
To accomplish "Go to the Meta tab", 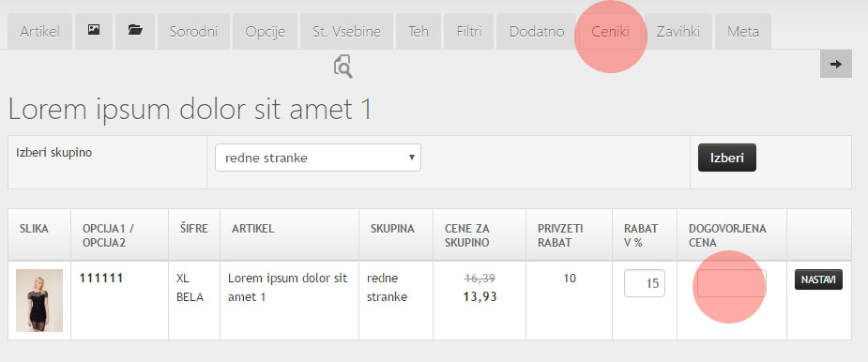I will [743, 31].
